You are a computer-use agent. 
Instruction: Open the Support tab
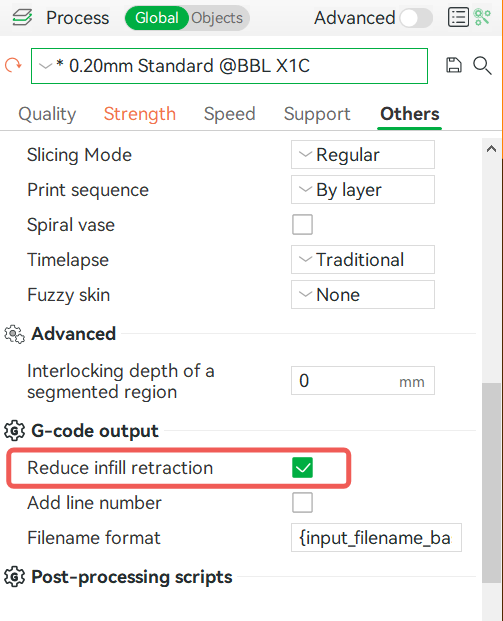pos(317,114)
